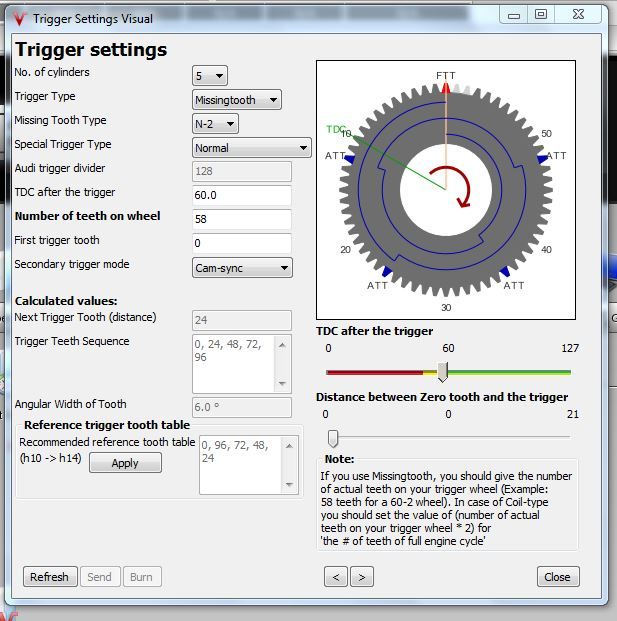Click the Note: heading
The width and height of the screenshot is (617, 621).
point(339,459)
